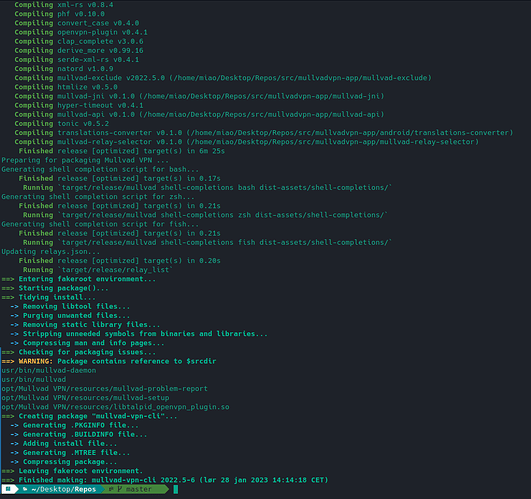The height and width of the screenshot is (499, 531).
Task: Click the mullvad-setup resource path
Action: tap(85, 398)
